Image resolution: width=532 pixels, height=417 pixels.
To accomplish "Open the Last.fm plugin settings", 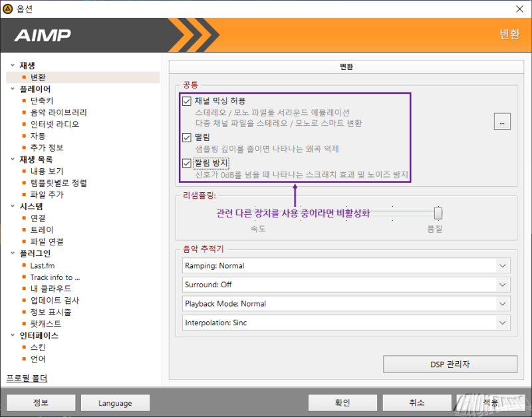I will [43, 265].
